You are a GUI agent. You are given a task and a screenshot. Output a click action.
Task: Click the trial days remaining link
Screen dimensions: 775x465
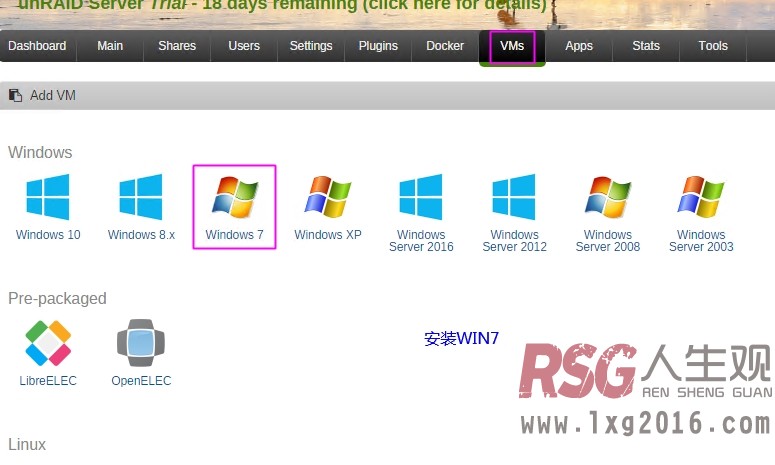(282, 6)
